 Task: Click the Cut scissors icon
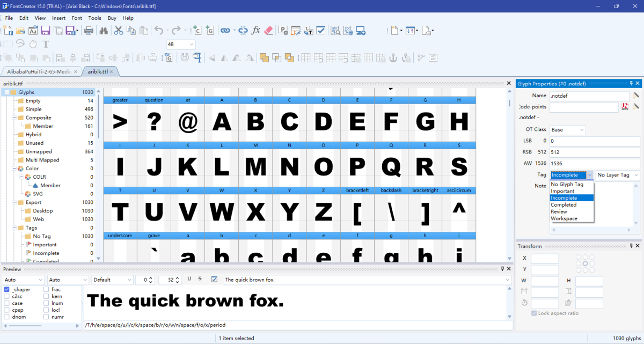(x=119, y=31)
